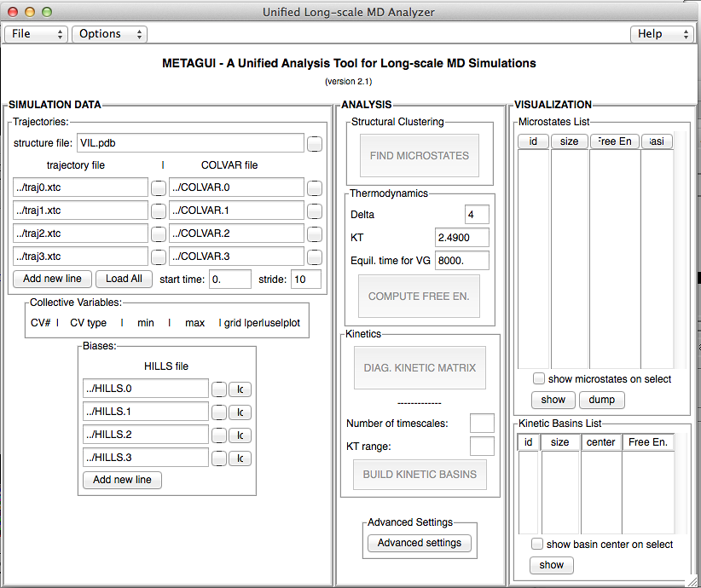Click dump button under Microstates List
The width and height of the screenshot is (701, 588).
coord(602,400)
